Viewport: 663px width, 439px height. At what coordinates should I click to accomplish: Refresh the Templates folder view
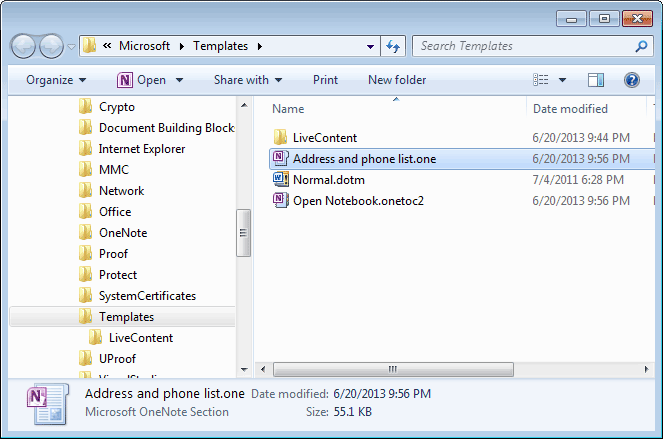(393, 46)
